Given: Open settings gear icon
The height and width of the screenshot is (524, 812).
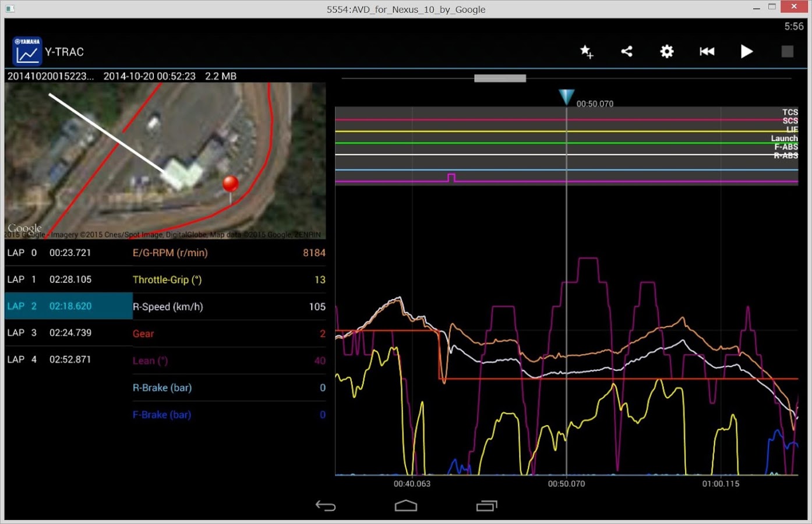Looking at the screenshot, I should (666, 52).
